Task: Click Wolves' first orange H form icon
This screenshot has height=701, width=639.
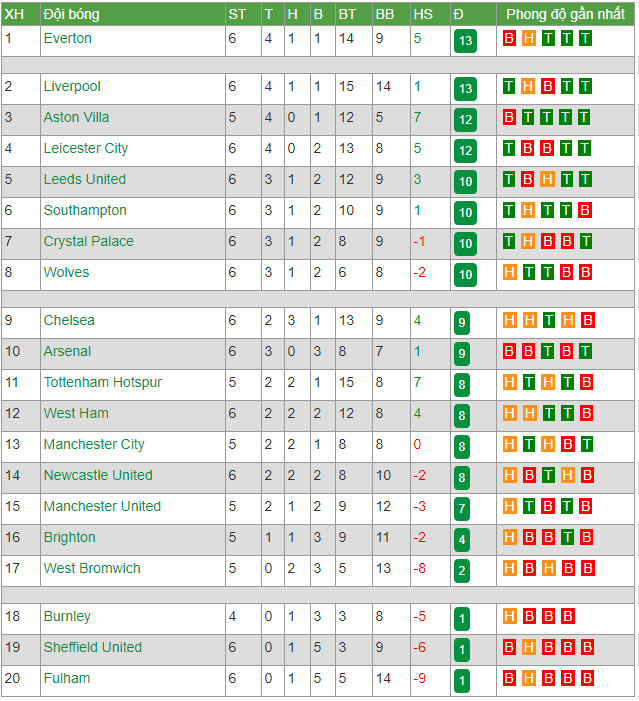Action: click(509, 272)
